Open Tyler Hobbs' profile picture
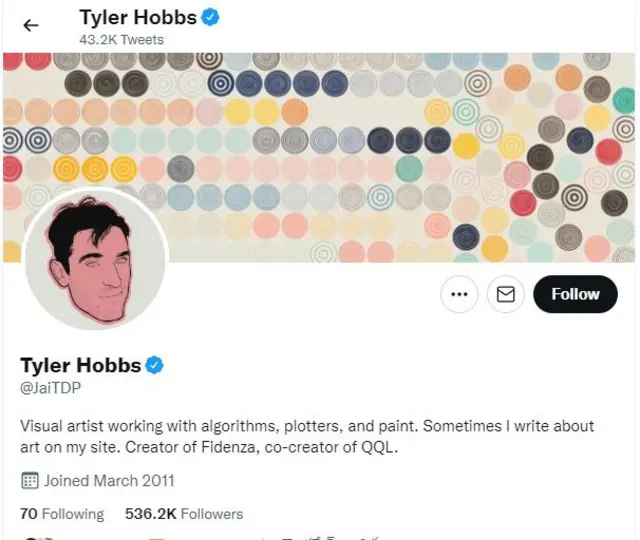This screenshot has height=540, width=640. click(x=94, y=257)
